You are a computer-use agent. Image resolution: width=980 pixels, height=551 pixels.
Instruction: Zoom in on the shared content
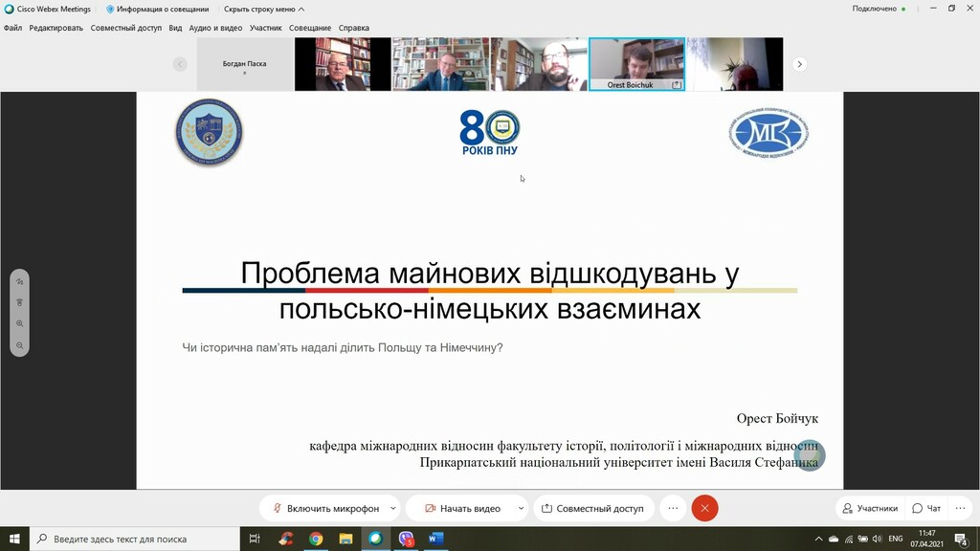click(19, 324)
